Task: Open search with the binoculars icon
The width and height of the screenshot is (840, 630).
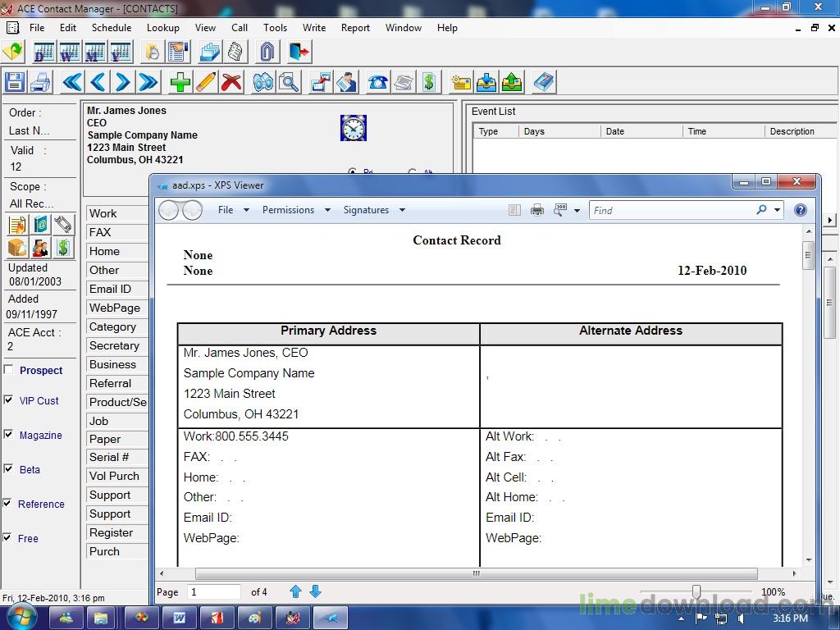Action: click(262, 81)
